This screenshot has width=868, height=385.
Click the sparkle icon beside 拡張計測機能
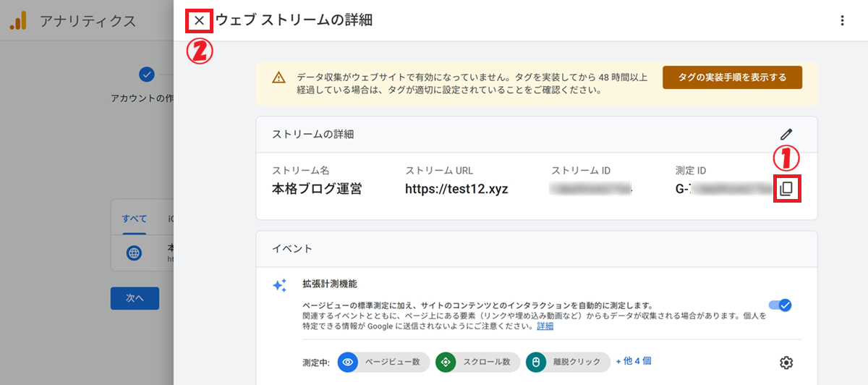279,285
